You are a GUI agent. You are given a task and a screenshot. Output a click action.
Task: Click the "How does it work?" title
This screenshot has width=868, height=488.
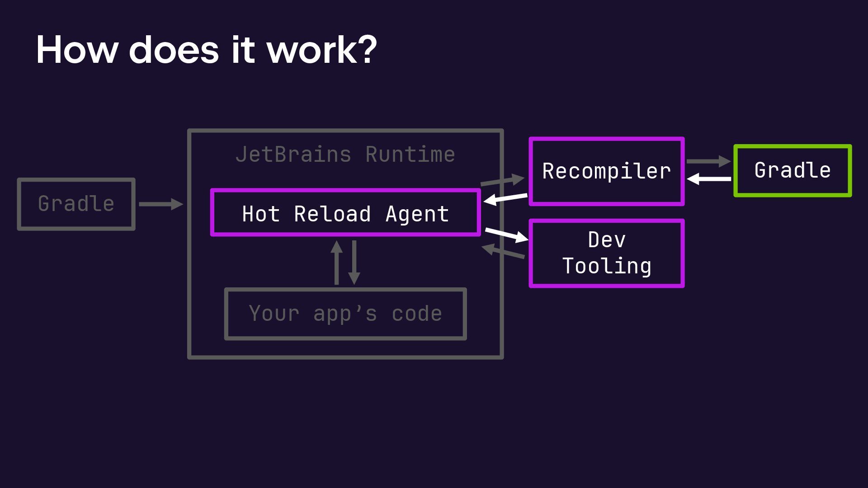(206, 49)
